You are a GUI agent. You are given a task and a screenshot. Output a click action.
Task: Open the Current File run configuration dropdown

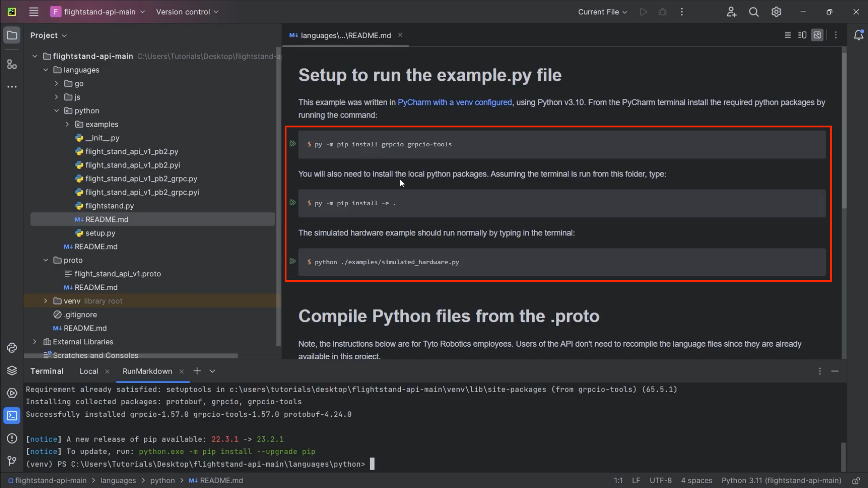coord(602,12)
